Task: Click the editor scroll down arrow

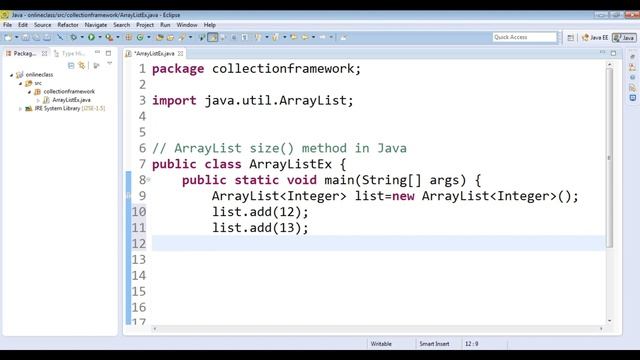Action: point(609,321)
